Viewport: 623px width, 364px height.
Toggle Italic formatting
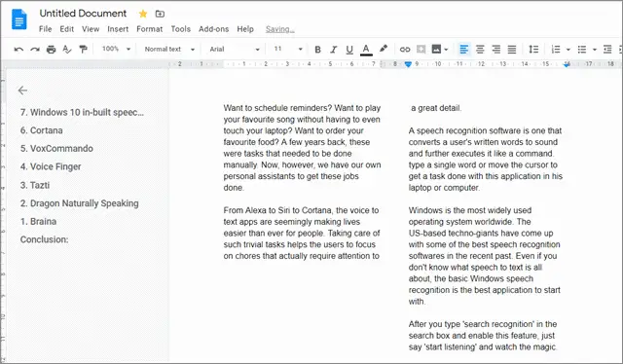(333, 50)
